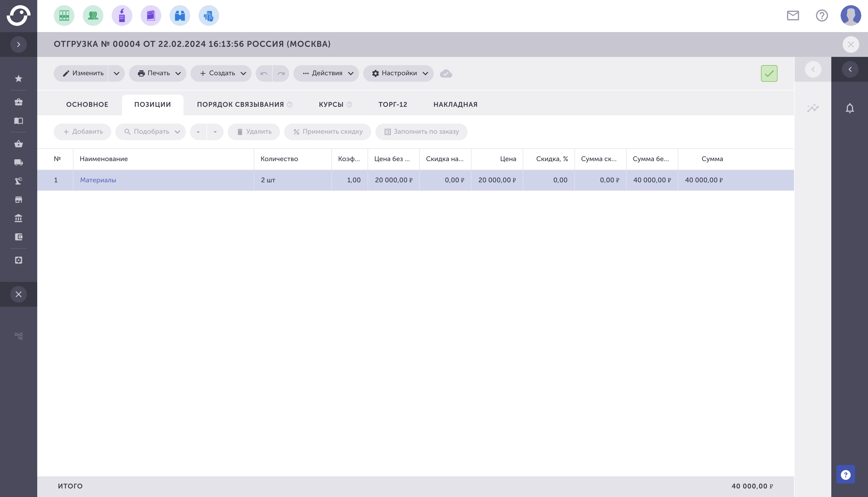Open the contacts people module icon

point(93,16)
